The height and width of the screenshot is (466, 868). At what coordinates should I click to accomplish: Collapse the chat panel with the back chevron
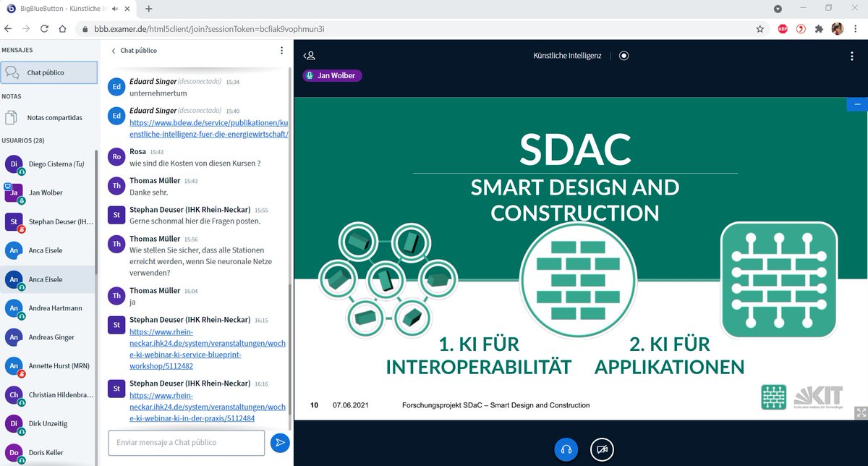112,51
